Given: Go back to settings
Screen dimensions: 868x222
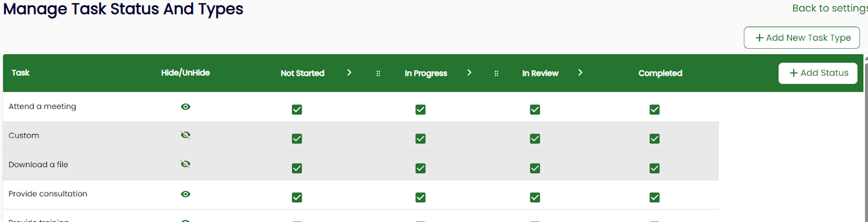Looking at the screenshot, I should (829, 8).
